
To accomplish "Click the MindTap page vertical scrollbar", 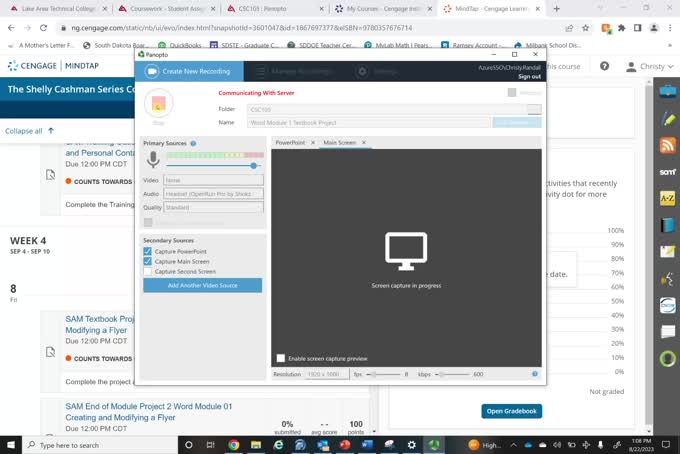I will [649, 254].
